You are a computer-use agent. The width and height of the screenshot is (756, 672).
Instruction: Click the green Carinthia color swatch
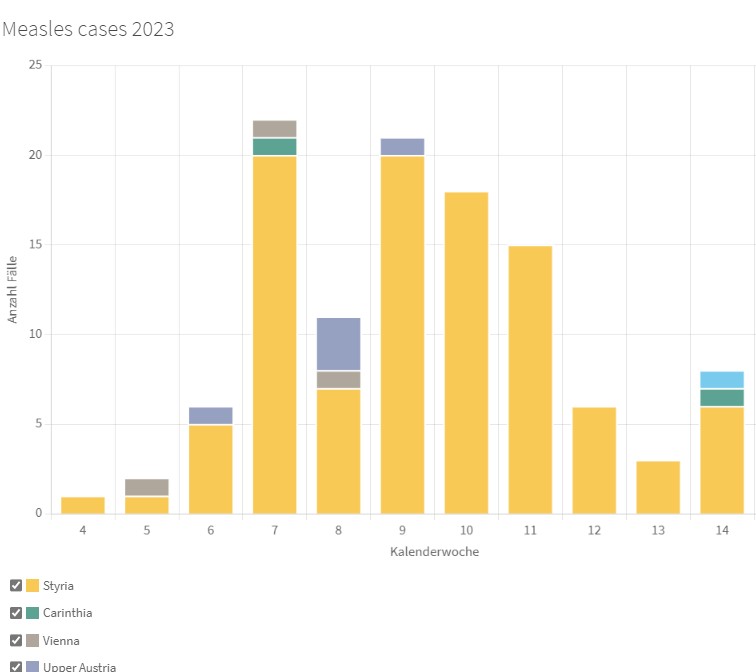(x=32, y=613)
